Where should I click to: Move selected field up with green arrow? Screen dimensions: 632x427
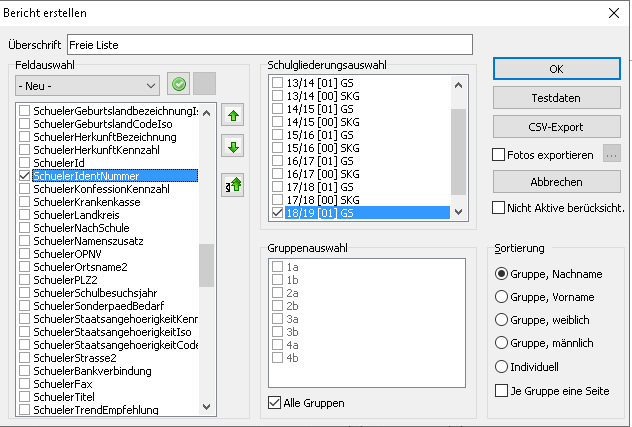point(233,116)
